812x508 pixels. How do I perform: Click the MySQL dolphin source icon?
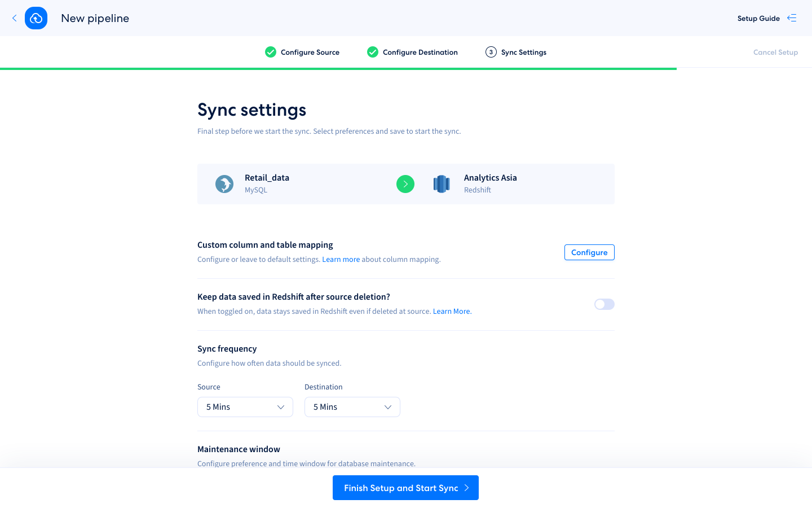pyautogui.click(x=224, y=184)
